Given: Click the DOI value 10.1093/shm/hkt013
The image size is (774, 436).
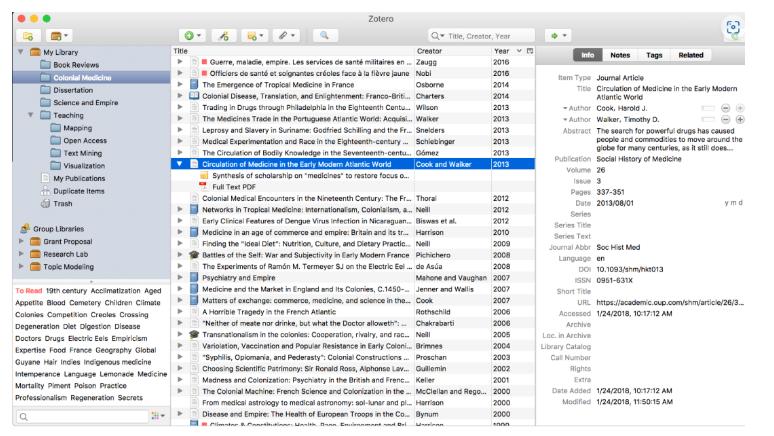Looking at the screenshot, I should point(630,270).
